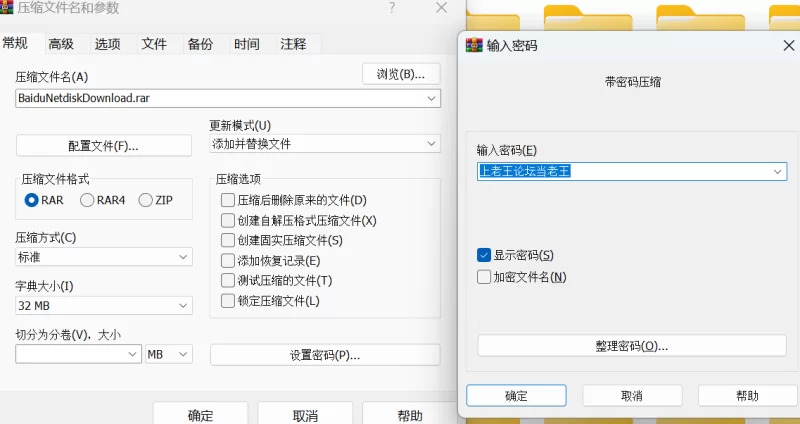Expand the update mode dropdown
This screenshot has height=424, width=800.
(x=431, y=144)
